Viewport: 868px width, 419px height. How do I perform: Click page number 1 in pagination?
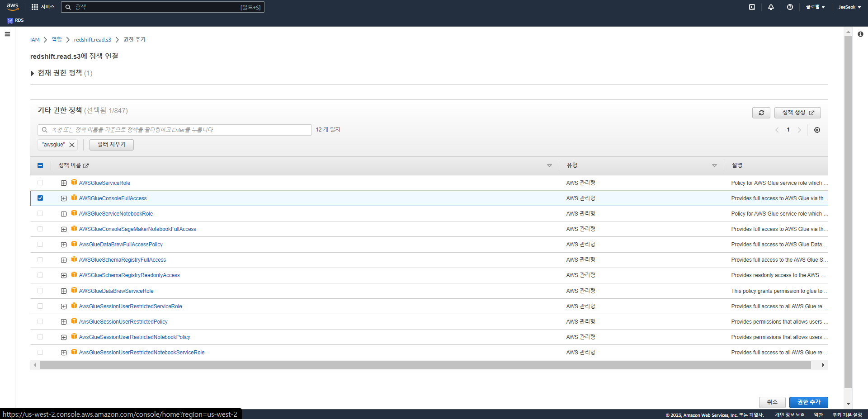tap(788, 130)
